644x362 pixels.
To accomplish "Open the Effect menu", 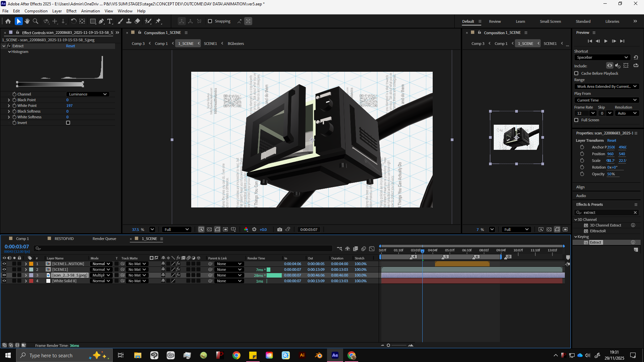I will 71,11.
